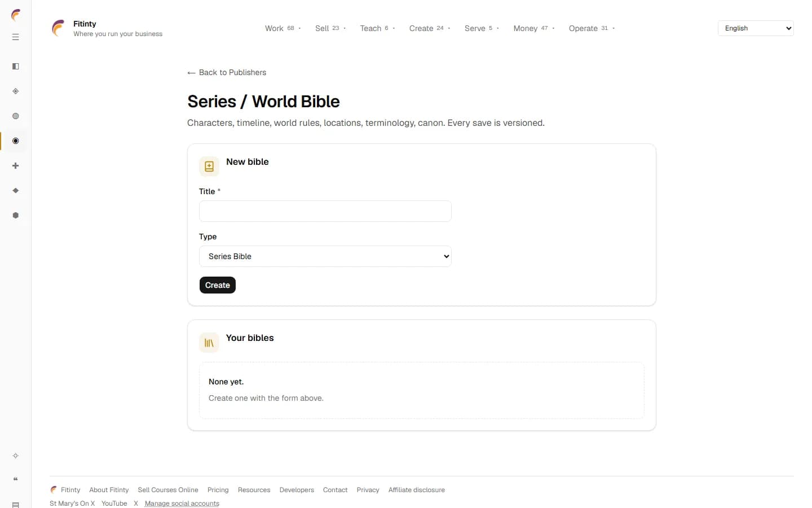The width and height of the screenshot is (812, 508).
Task: Open the About Fitinty footer link
Action: click(x=109, y=490)
